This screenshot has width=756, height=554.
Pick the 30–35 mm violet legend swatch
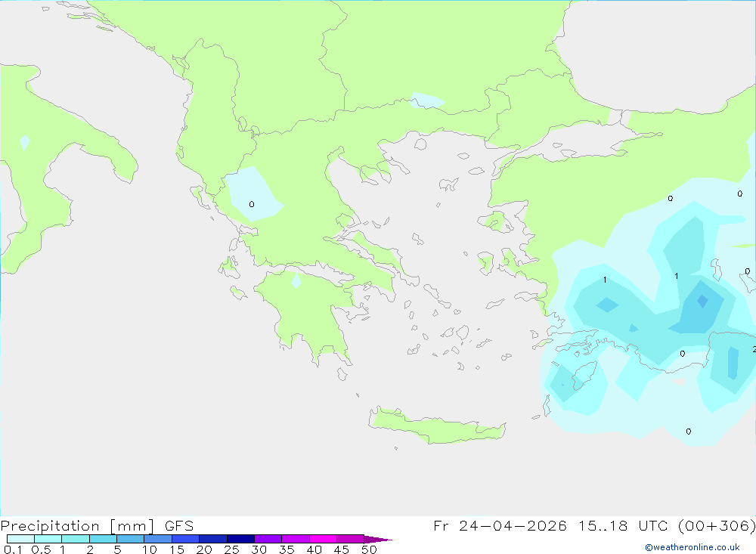click(x=268, y=539)
